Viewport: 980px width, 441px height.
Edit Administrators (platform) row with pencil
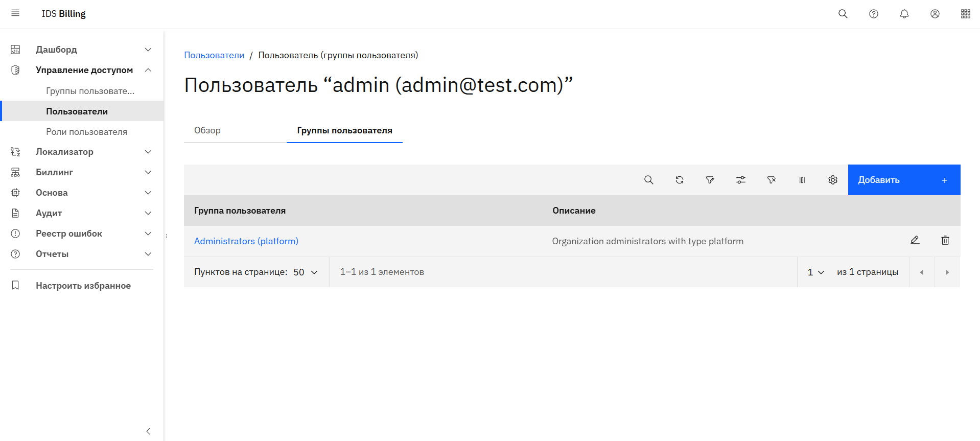point(915,240)
